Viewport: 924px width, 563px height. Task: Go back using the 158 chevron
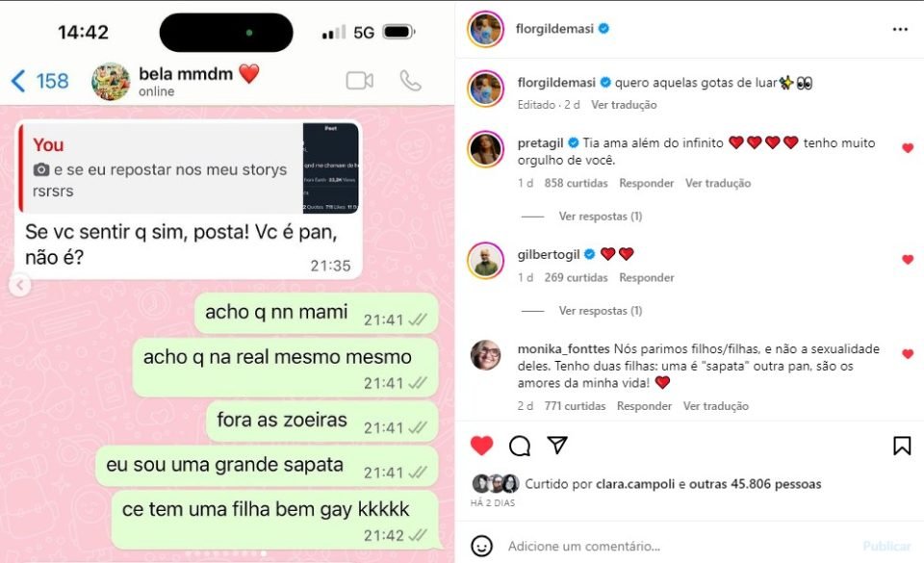pos(39,81)
